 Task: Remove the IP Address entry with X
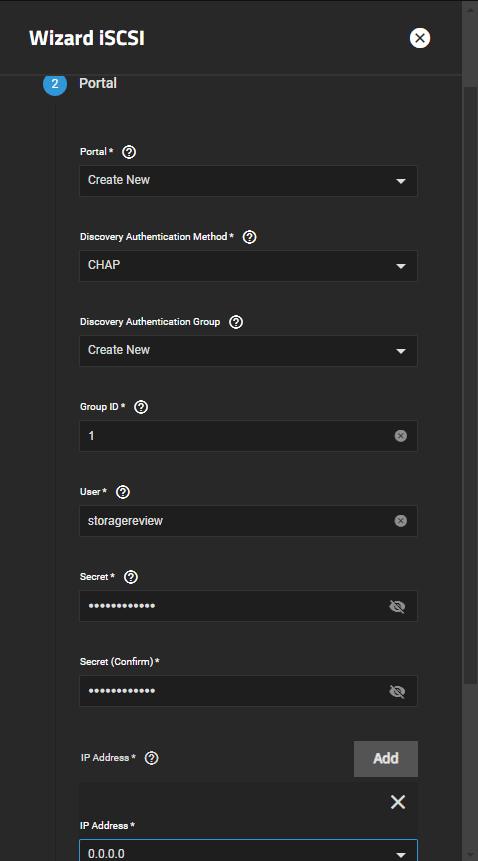coord(398,802)
